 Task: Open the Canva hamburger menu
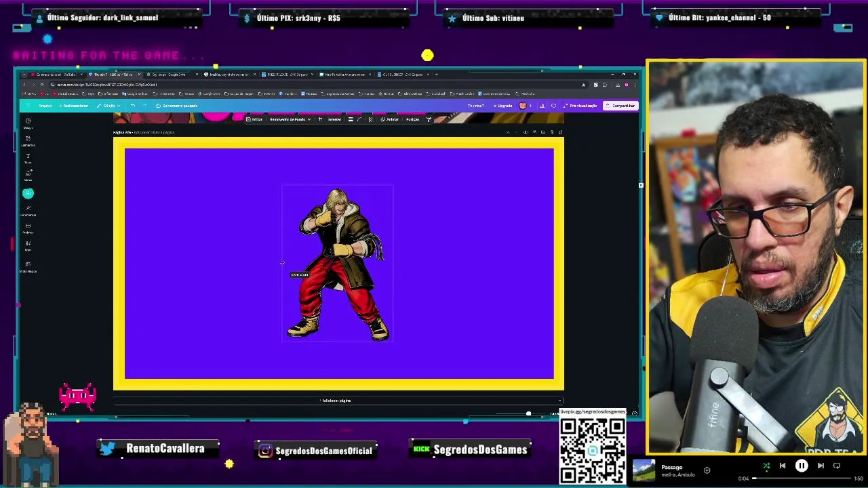[x=28, y=106]
